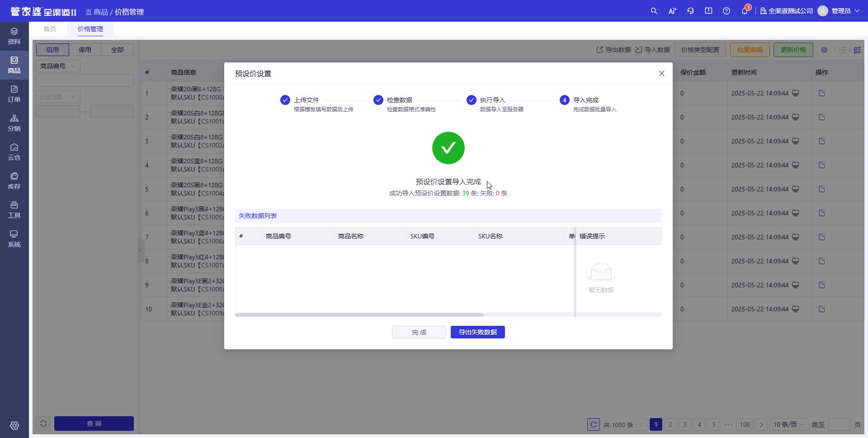Click column settings gear icon in toolbar
Viewport: 868px width, 438px height.
tap(824, 50)
